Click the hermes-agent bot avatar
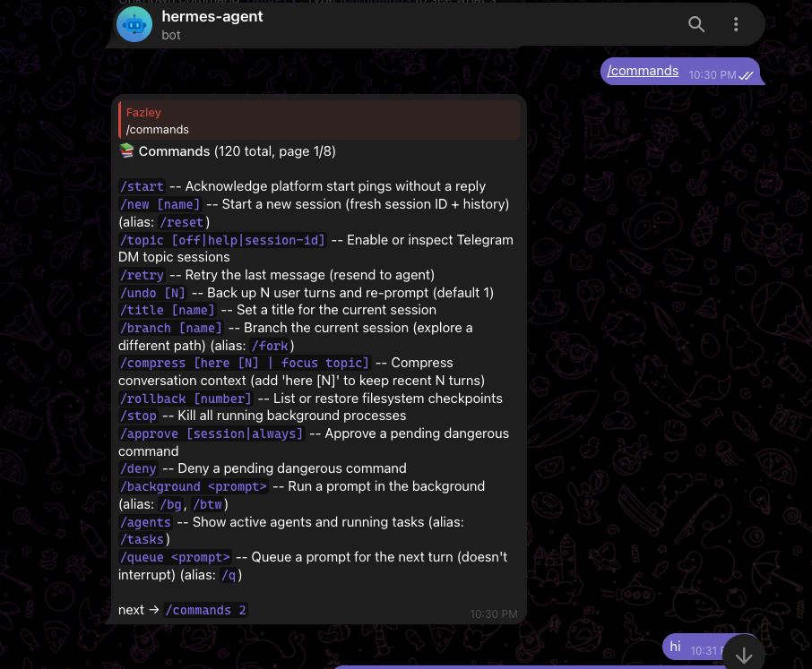This screenshot has height=669, width=812. coord(134,24)
